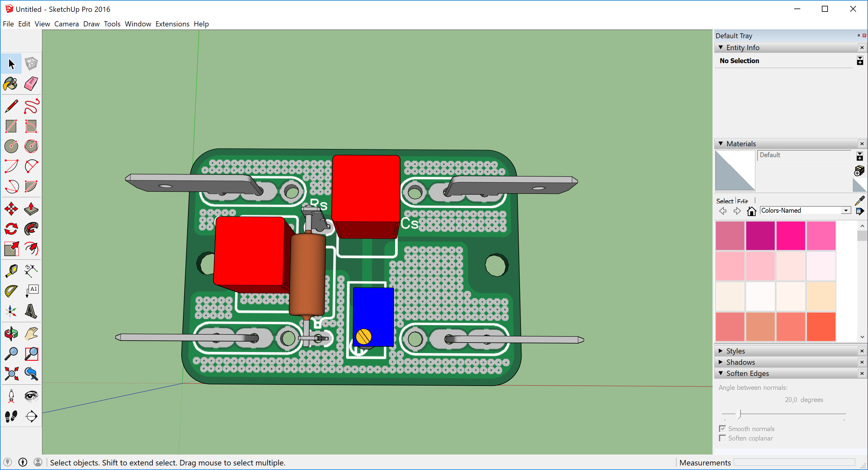Choose the 3D Text tool
The width and height of the screenshot is (868, 470).
point(31,311)
